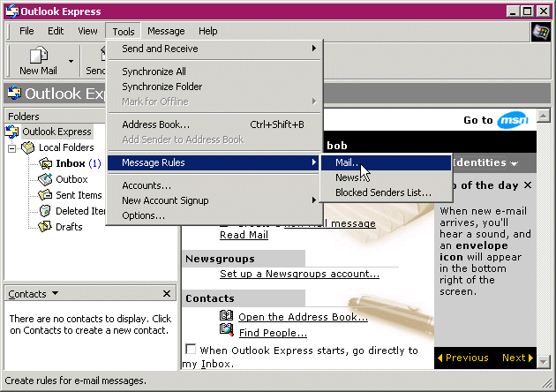Image resolution: width=556 pixels, height=392 pixels.
Task: Click the Folders pane header
Action: 56,117
